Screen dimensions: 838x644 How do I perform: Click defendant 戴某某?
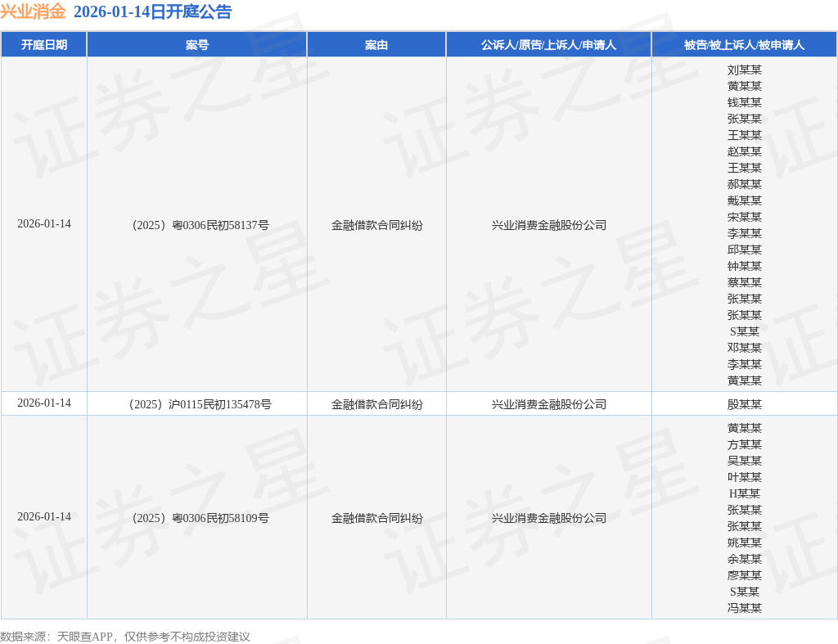pos(745,201)
